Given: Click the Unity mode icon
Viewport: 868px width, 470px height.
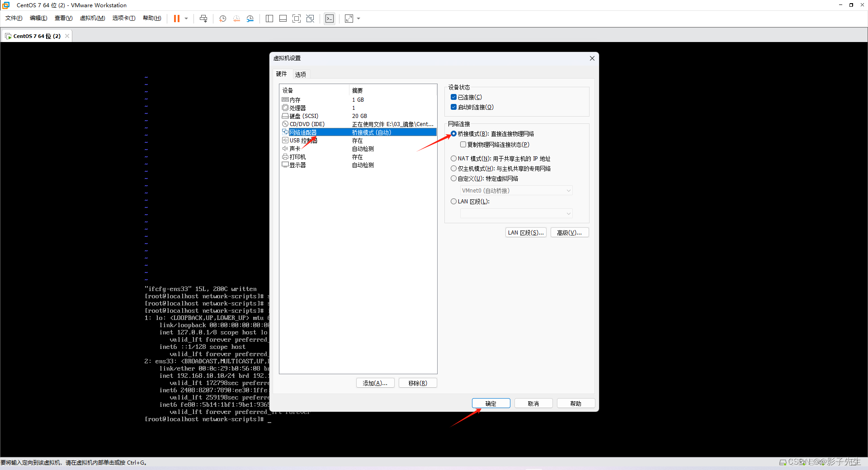Looking at the screenshot, I should coord(310,19).
